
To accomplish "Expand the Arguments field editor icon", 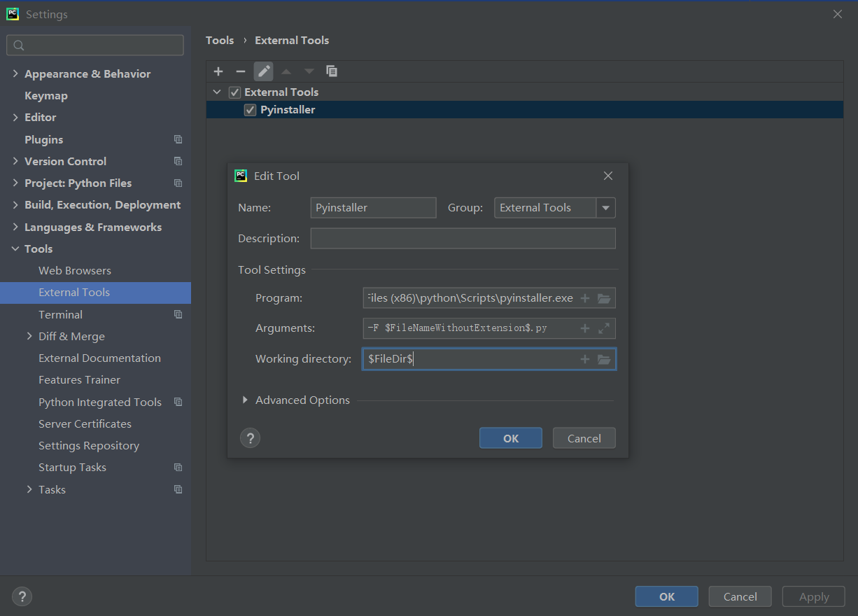I will [604, 328].
